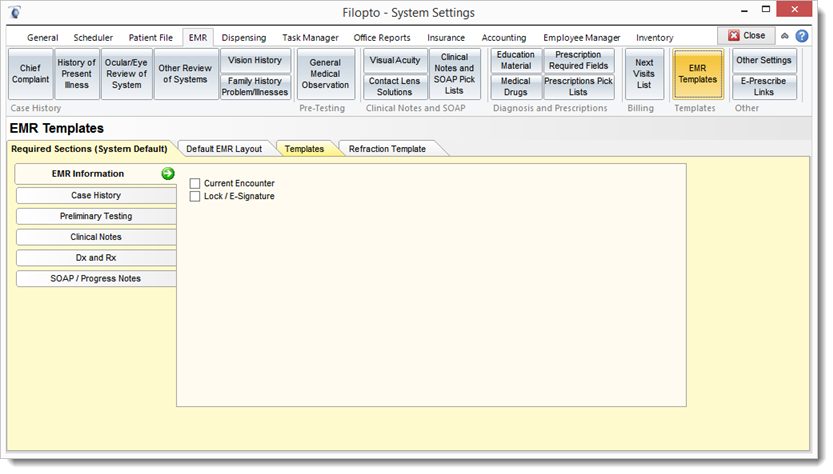Open Family History Problem/Illnesses
The image size is (833, 474).
point(255,87)
